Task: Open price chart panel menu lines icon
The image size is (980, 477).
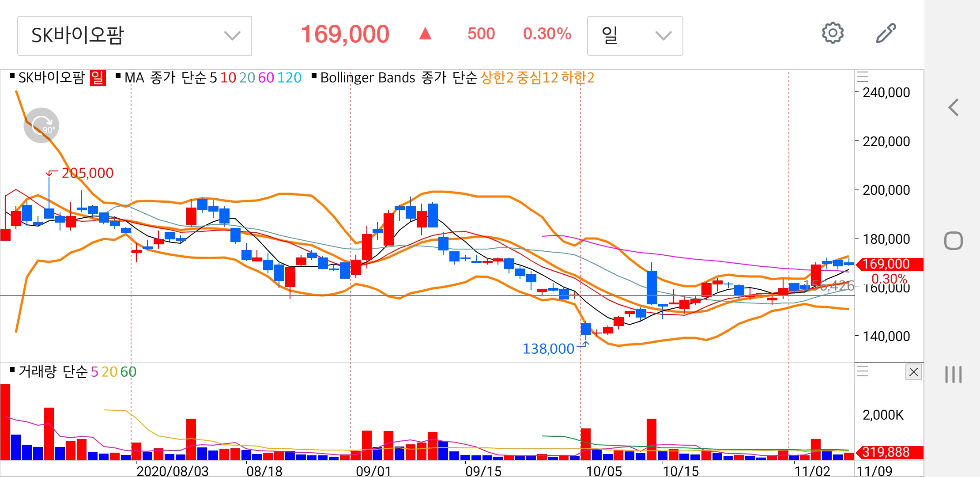Action: tap(863, 77)
